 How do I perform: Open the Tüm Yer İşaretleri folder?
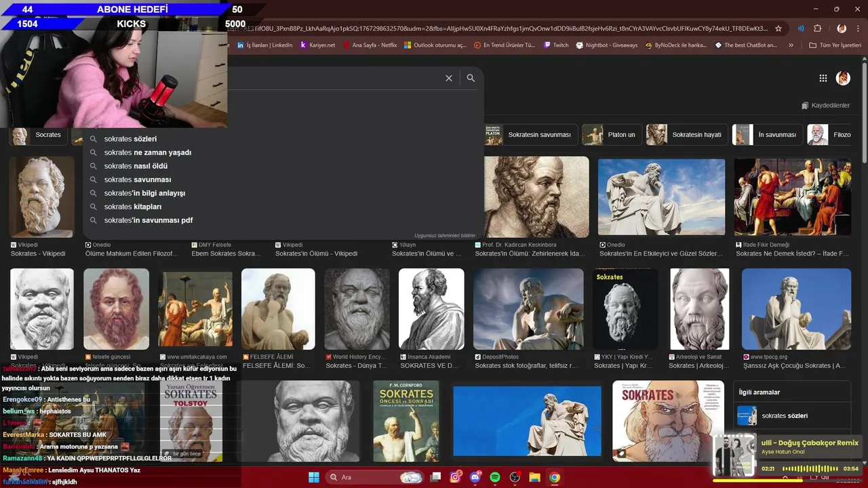pyautogui.click(x=835, y=45)
